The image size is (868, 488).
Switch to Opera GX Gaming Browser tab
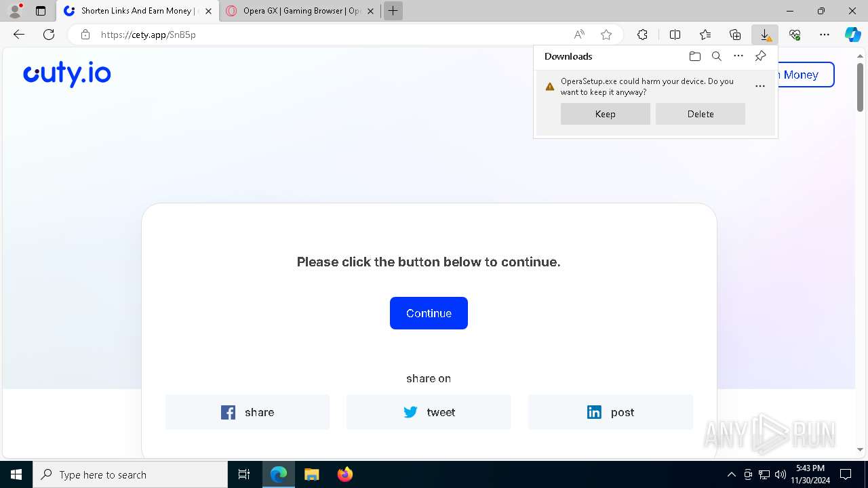301,11
